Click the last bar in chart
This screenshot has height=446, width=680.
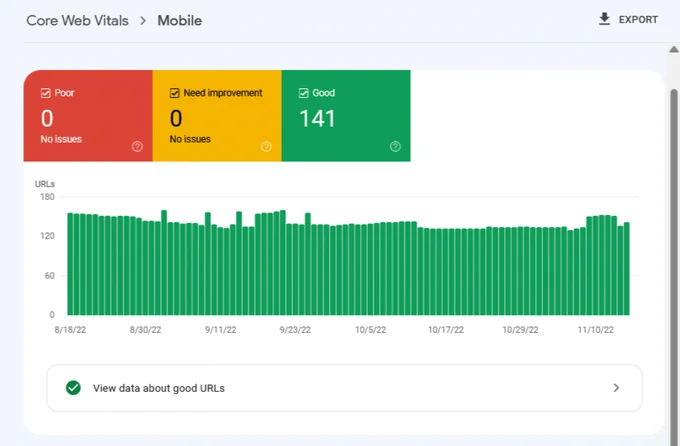coord(627,269)
